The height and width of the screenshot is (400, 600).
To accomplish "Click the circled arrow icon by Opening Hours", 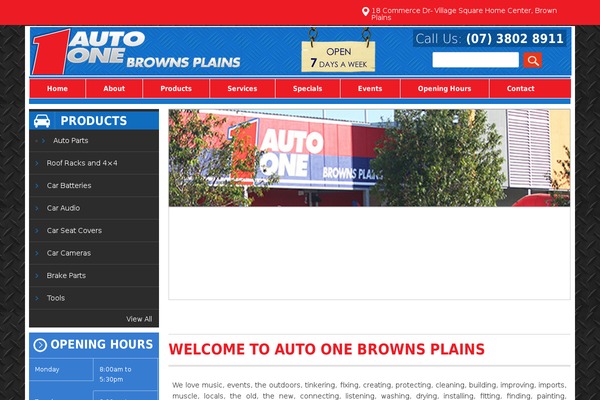I will [40, 345].
